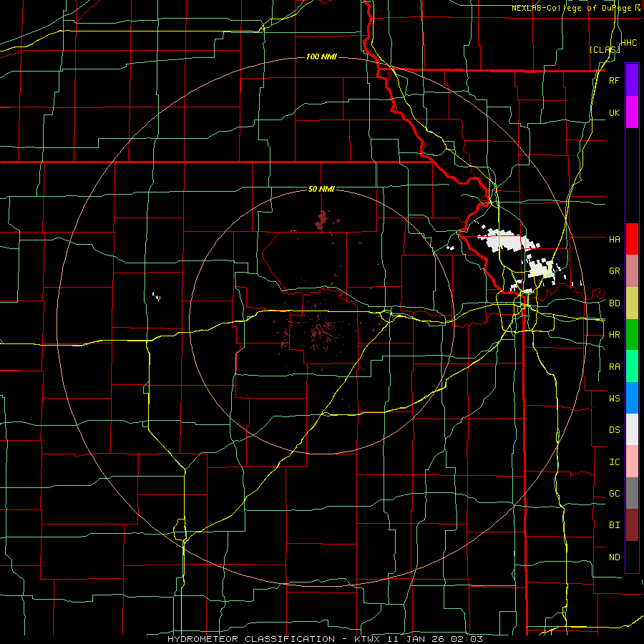Viewport: 644px width, 644px height.
Task: Click the BD legend label
Action: pos(614,303)
